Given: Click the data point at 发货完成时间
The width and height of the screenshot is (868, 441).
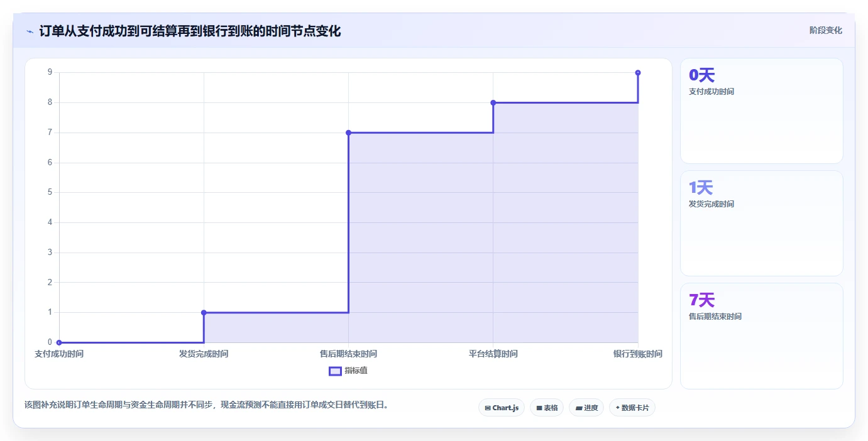Looking at the screenshot, I should pos(204,312).
